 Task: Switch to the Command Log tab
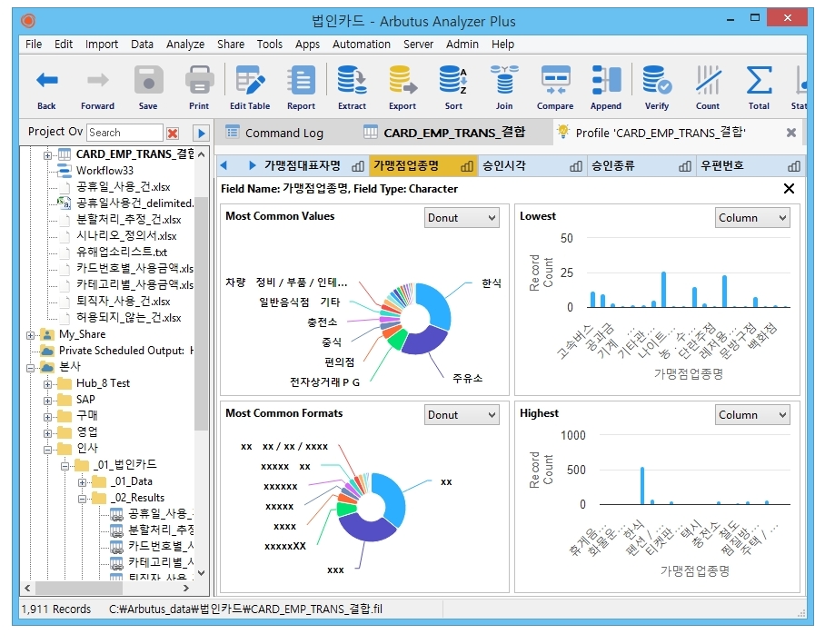click(x=274, y=134)
